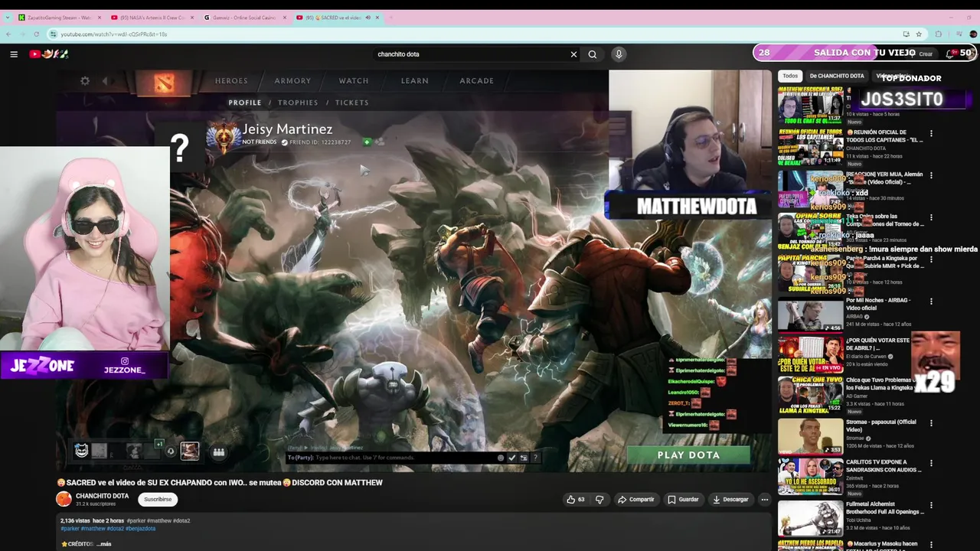Expand the description with ...más

click(x=105, y=544)
